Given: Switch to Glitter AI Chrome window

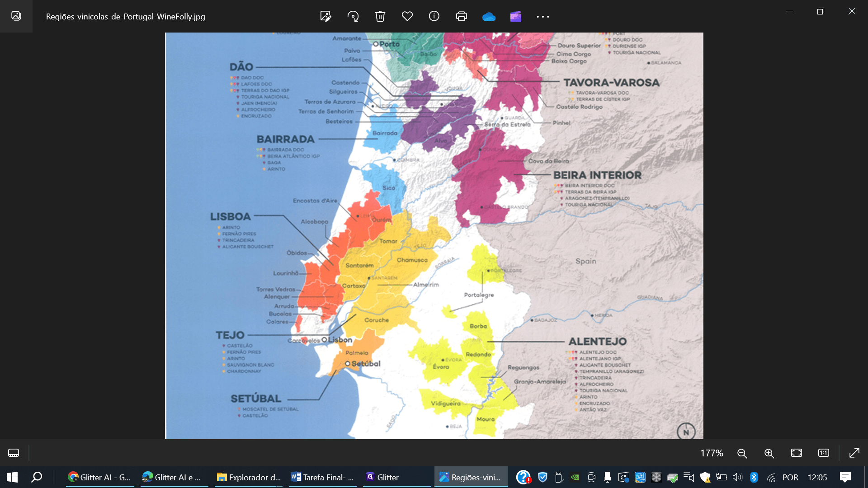Looking at the screenshot, I should point(100,477).
